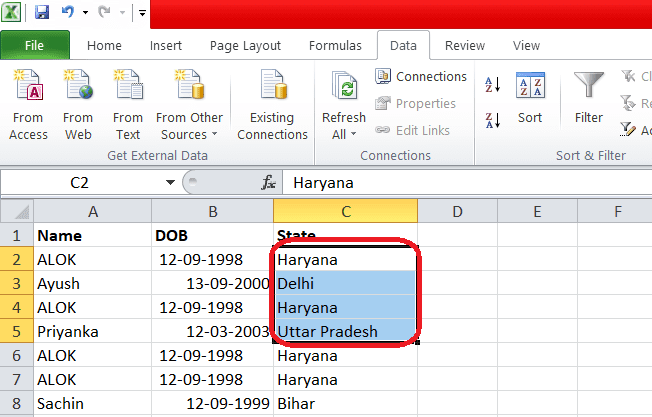Viewport: 652px width, 417px height.
Task: Select column A header
Action: (x=93, y=212)
